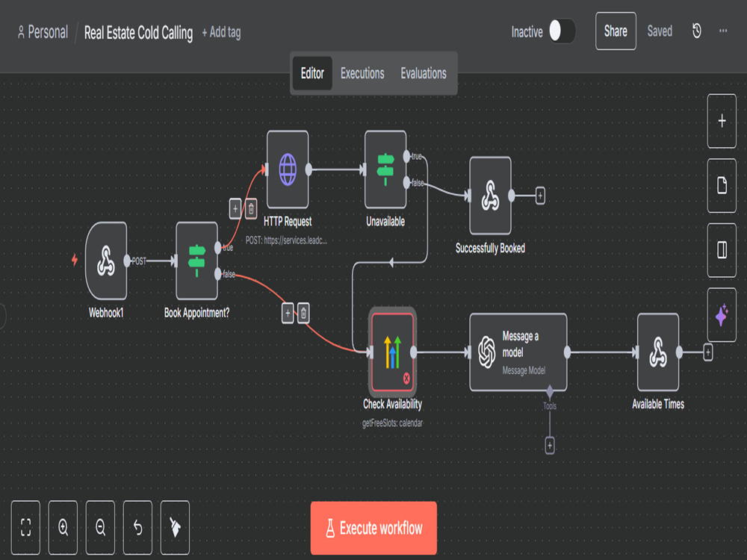Open the Successfully Booked webhook node
Screen dimensions: 747x560
(490, 196)
